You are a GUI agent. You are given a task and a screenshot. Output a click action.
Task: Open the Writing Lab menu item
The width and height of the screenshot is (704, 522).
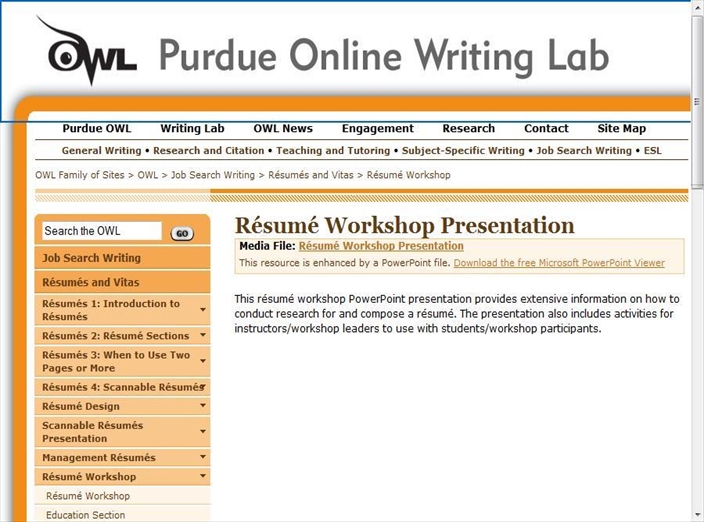(x=192, y=129)
